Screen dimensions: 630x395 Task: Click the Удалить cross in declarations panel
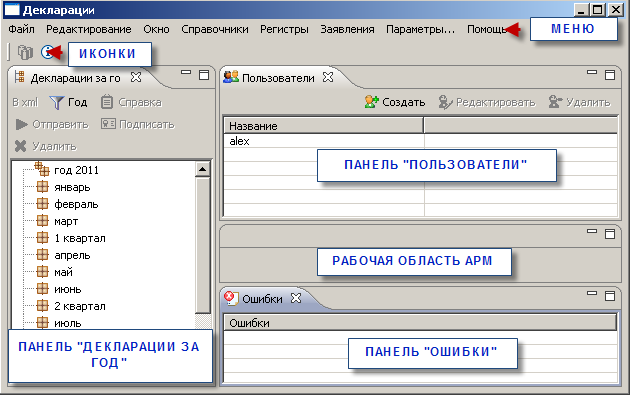pos(45,146)
